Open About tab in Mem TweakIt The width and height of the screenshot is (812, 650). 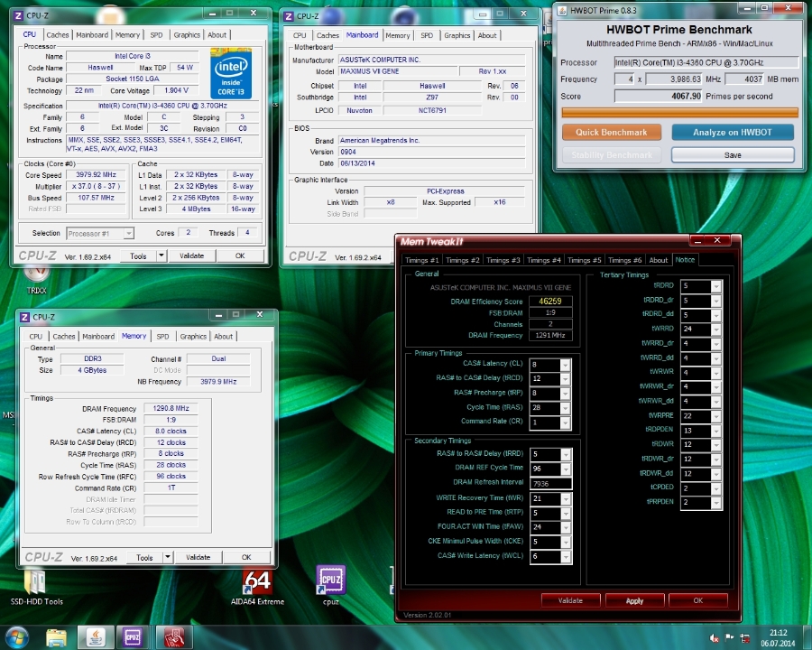pyautogui.click(x=659, y=260)
